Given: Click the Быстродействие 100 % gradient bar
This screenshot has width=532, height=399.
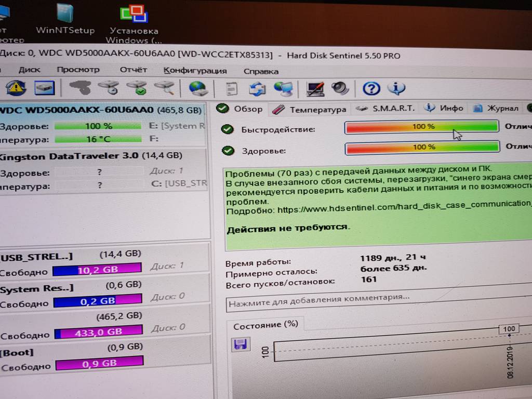Looking at the screenshot, I should [422, 127].
